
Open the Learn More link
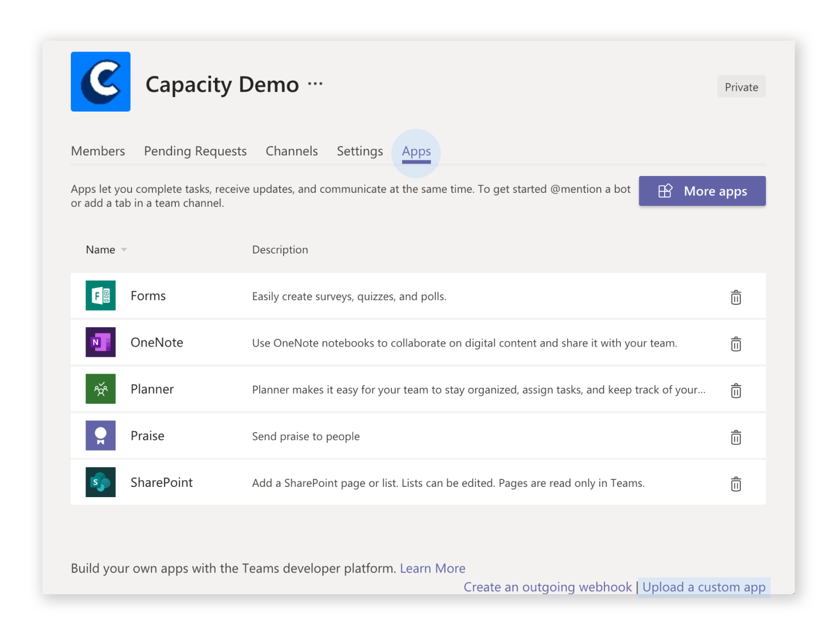pyautogui.click(x=432, y=568)
